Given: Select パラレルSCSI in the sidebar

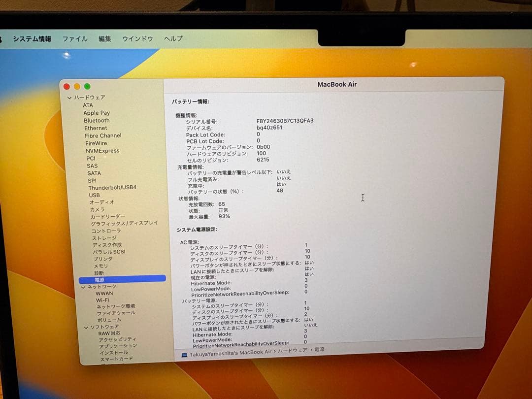Looking at the screenshot, I should (x=109, y=252).
